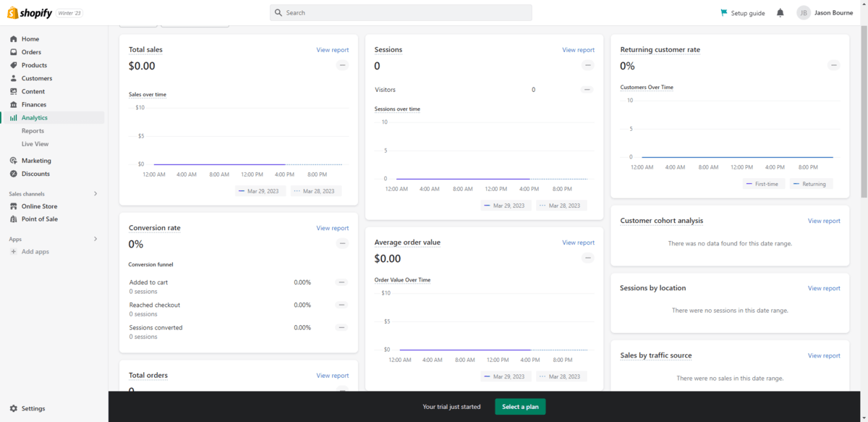Select Reports under Analytics
The width and height of the screenshot is (868, 422).
[x=33, y=130]
